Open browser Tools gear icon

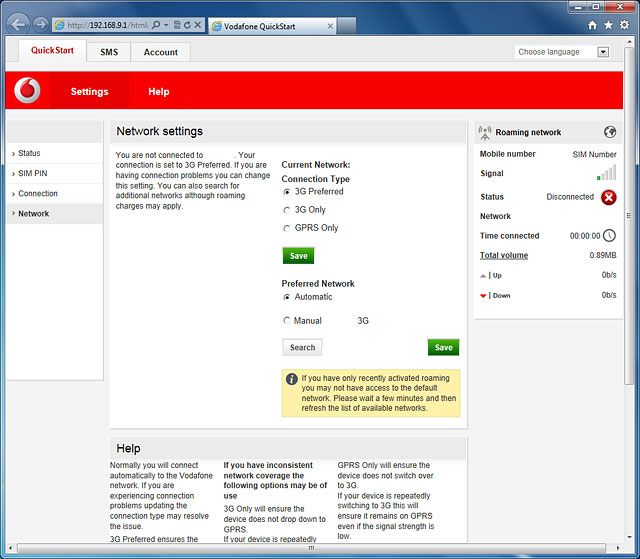pos(624,25)
